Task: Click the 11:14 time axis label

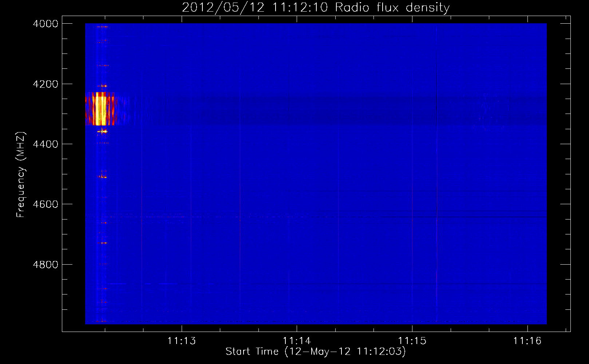Action: point(297,341)
